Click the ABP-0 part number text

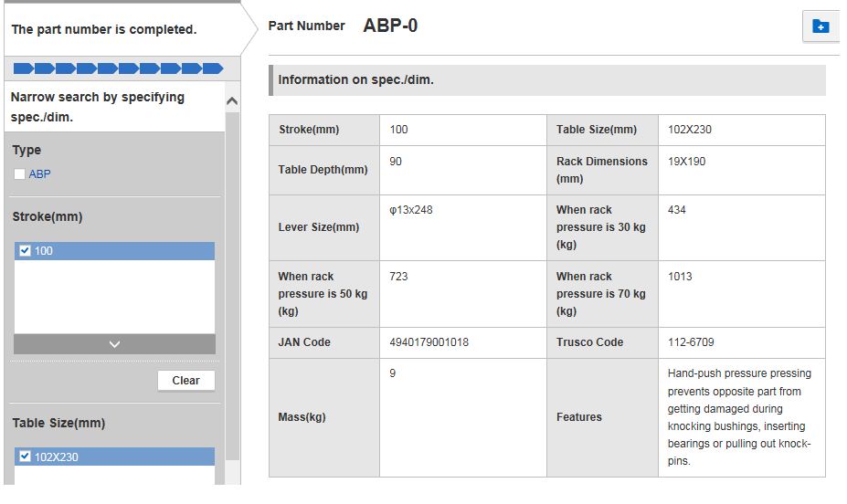(390, 26)
